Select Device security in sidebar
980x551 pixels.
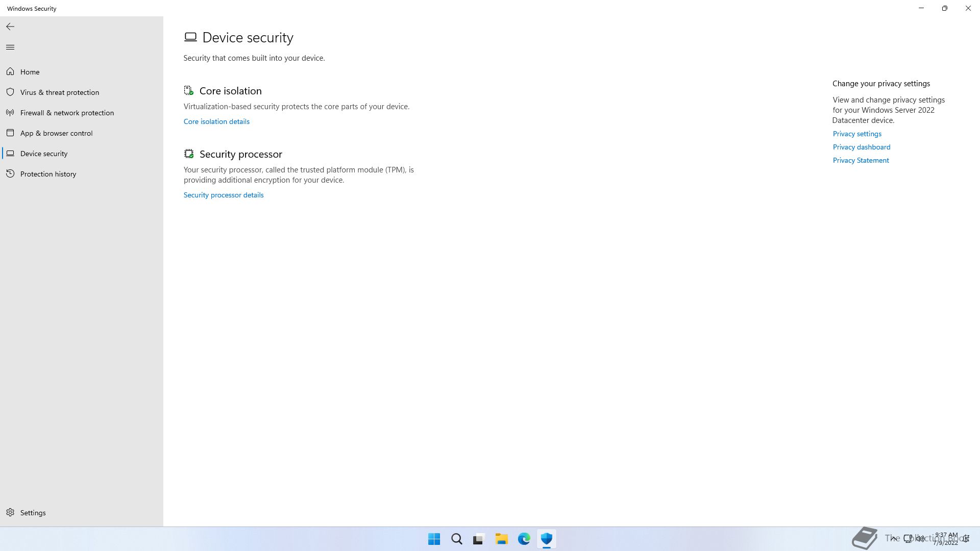[x=82, y=154]
